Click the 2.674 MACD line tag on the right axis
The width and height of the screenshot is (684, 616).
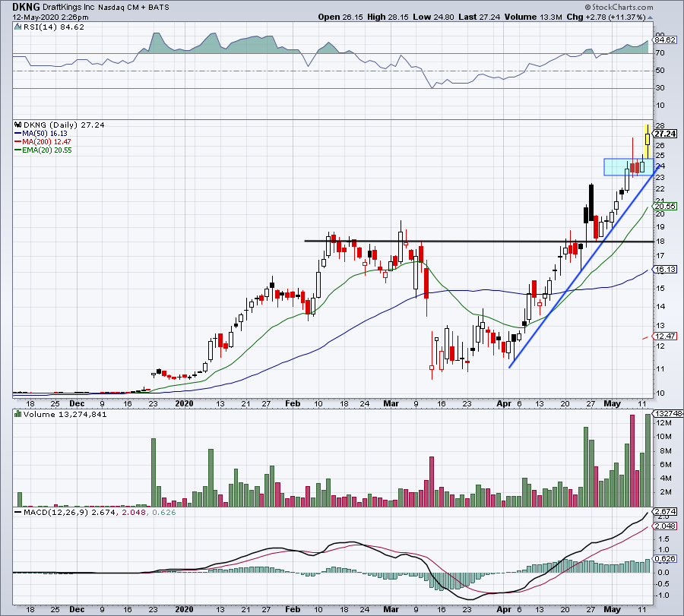click(665, 511)
